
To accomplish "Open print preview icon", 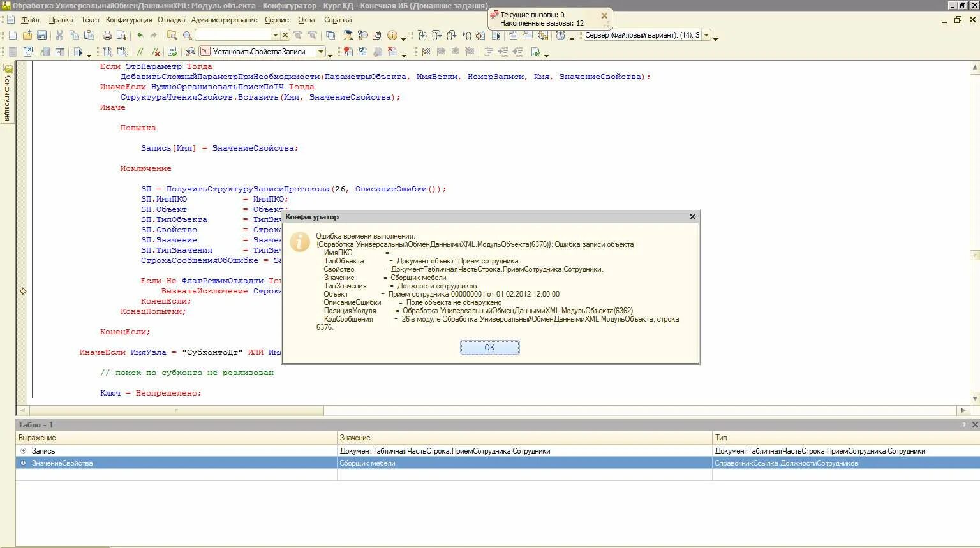I will (x=121, y=35).
